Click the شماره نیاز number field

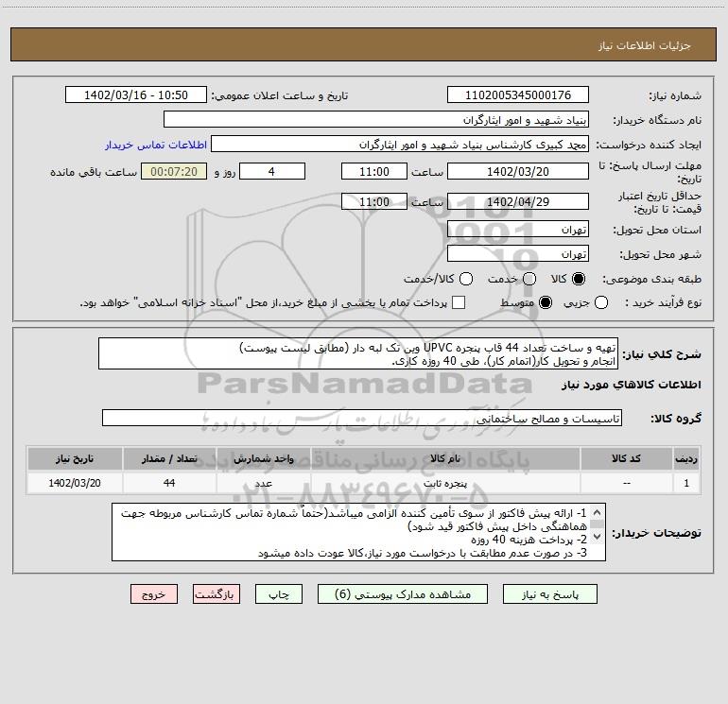[x=518, y=94]
